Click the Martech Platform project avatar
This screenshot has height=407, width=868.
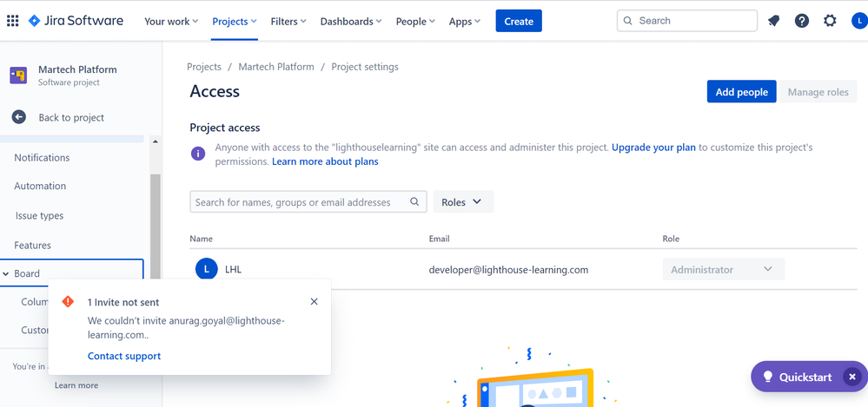pos(18,75)
